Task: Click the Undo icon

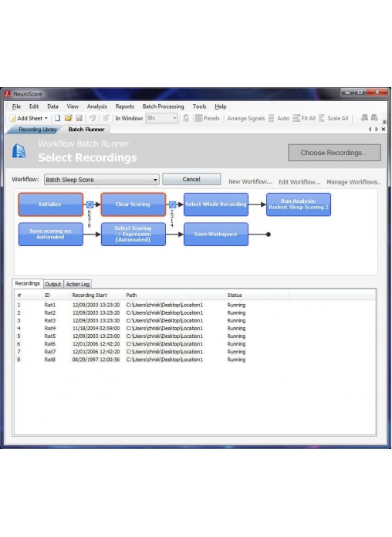Action: [x=92, y=118]
